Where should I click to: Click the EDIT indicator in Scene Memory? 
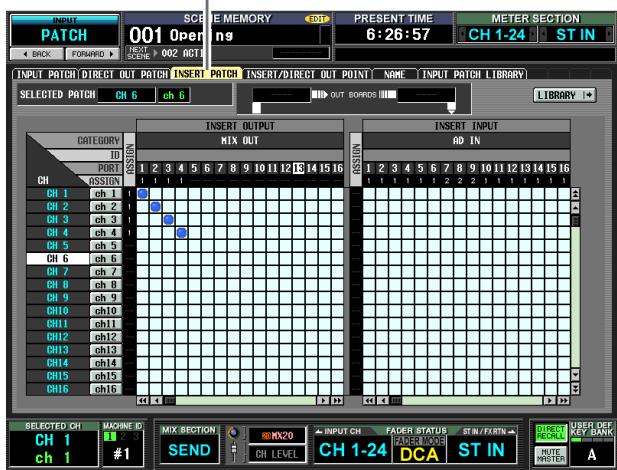click(x=317, y=19)
